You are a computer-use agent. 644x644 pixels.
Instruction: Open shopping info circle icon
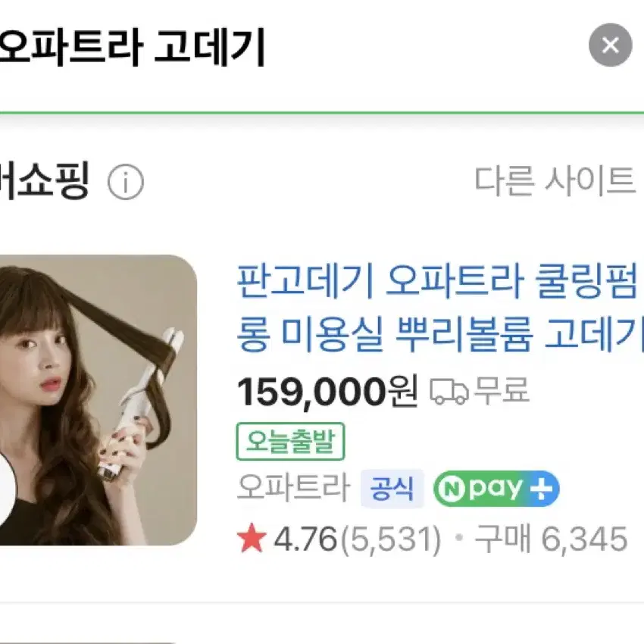(126, 182)
